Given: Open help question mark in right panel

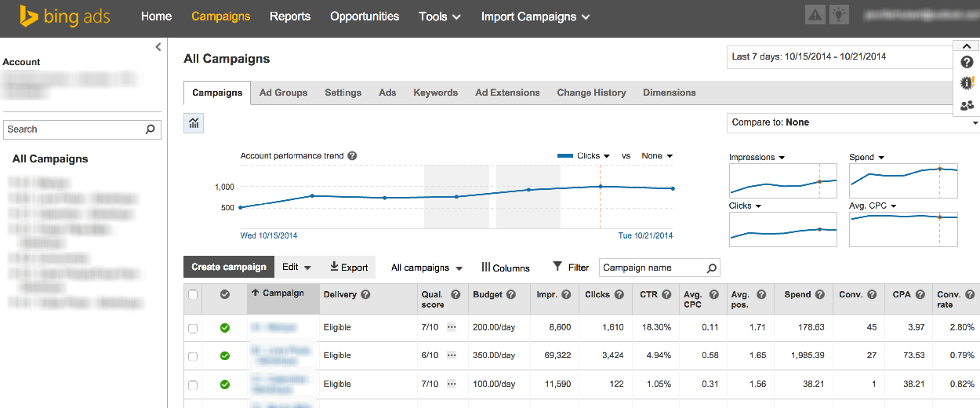Looking at the screenshot, I should pos(967,62).
